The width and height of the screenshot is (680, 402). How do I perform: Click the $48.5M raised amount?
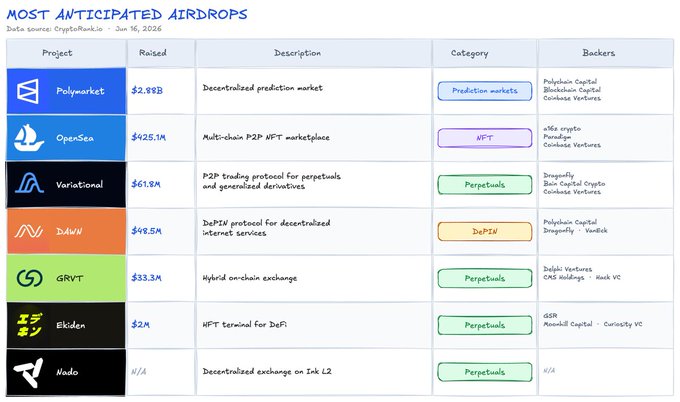(x=146, y=231)
